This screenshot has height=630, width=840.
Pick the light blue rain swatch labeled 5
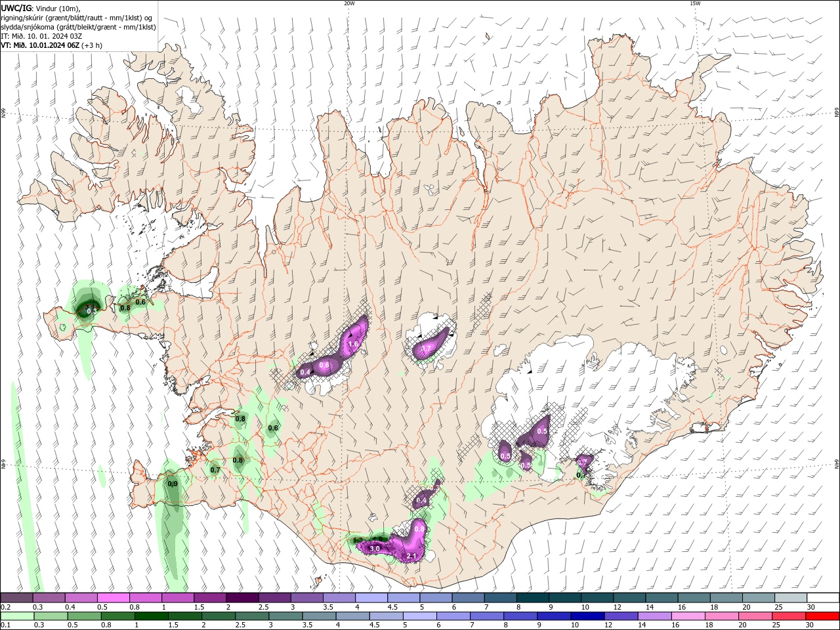click(420, 616)
